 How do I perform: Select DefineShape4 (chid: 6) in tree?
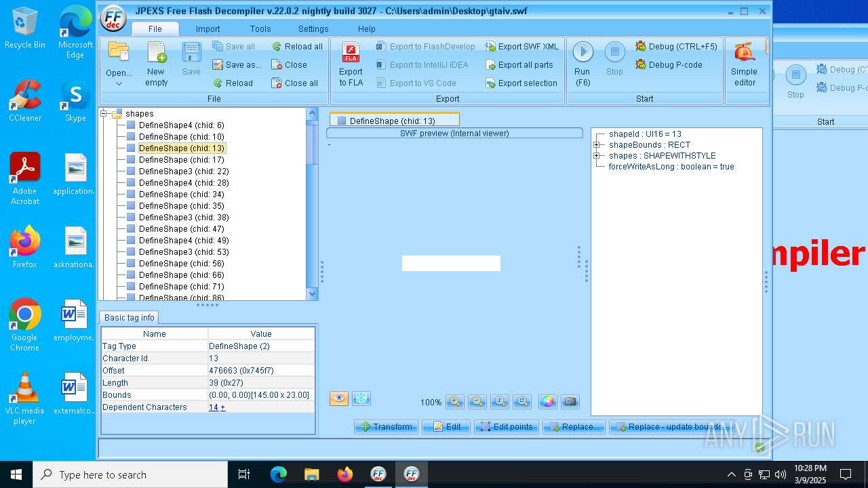(181, 125)
